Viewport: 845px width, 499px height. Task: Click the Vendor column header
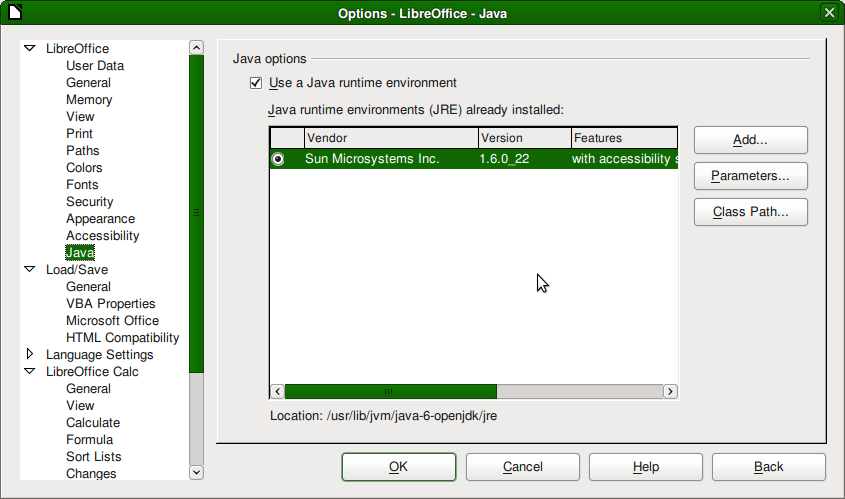pos(391,138)
